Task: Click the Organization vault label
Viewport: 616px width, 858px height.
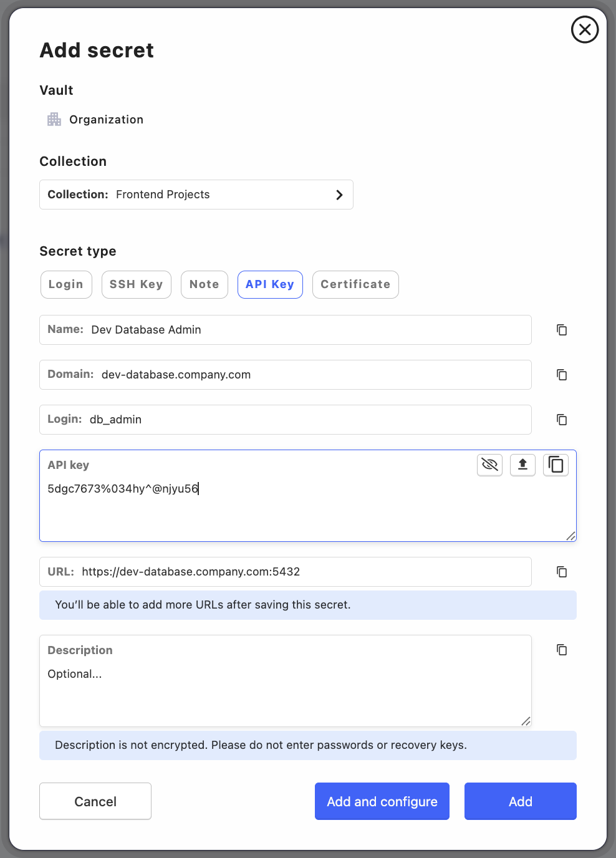Action: (x=107, y=120)
